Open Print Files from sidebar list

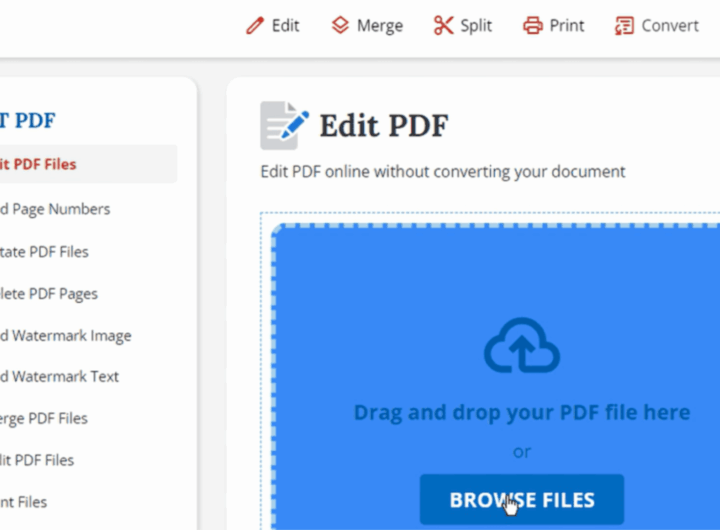[24, 502]
